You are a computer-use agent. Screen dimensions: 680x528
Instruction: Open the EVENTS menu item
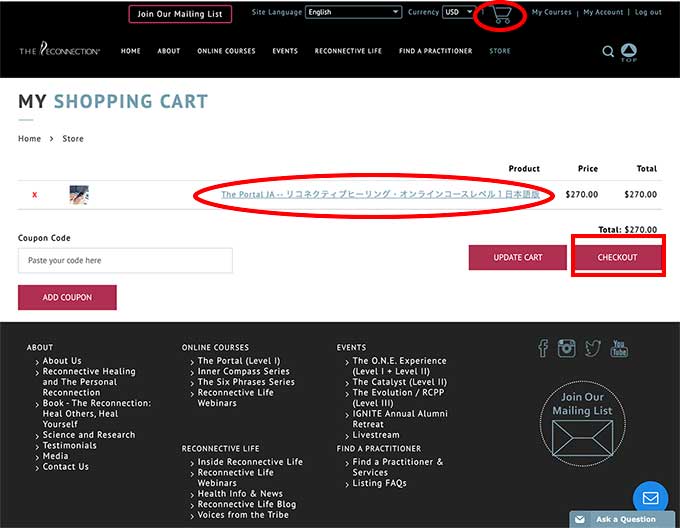[x=285, y=51]
